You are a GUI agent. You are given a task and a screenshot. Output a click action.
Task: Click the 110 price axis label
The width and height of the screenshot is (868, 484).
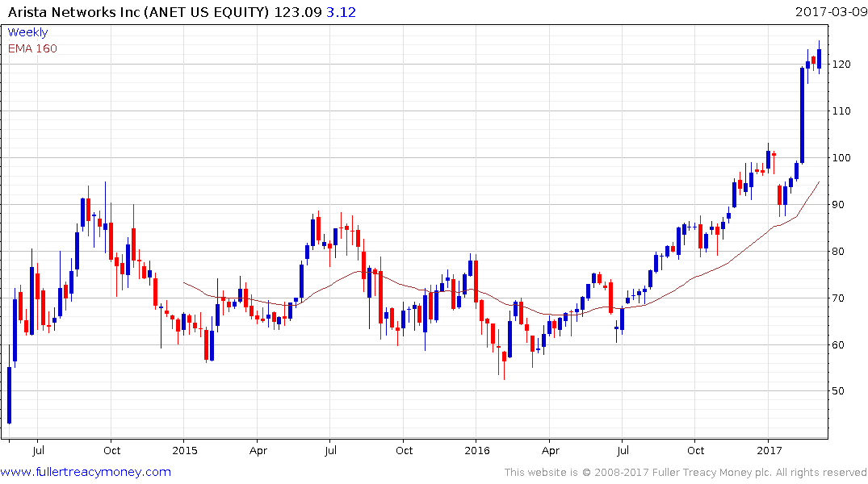point(841,111)
